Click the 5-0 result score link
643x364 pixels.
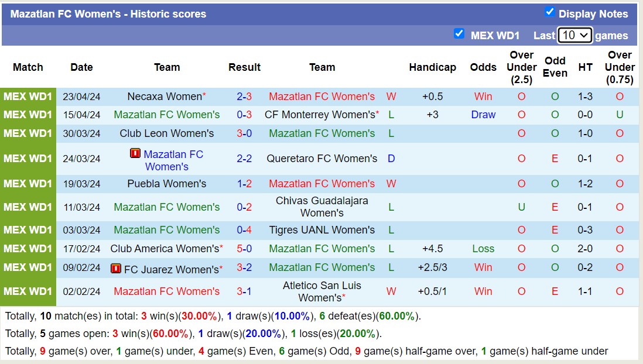[244, 249]
